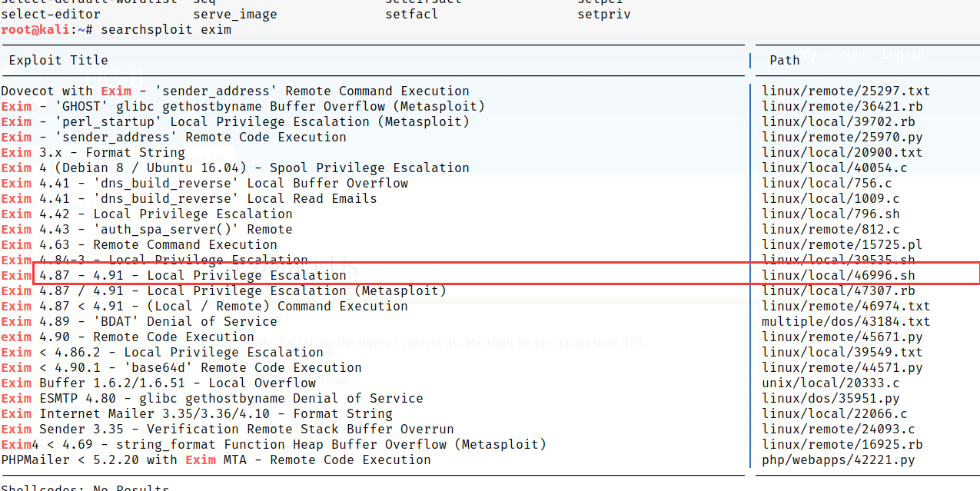Click path unix/local/20333.c
This screenshot has width=980, height=491.
831,383
